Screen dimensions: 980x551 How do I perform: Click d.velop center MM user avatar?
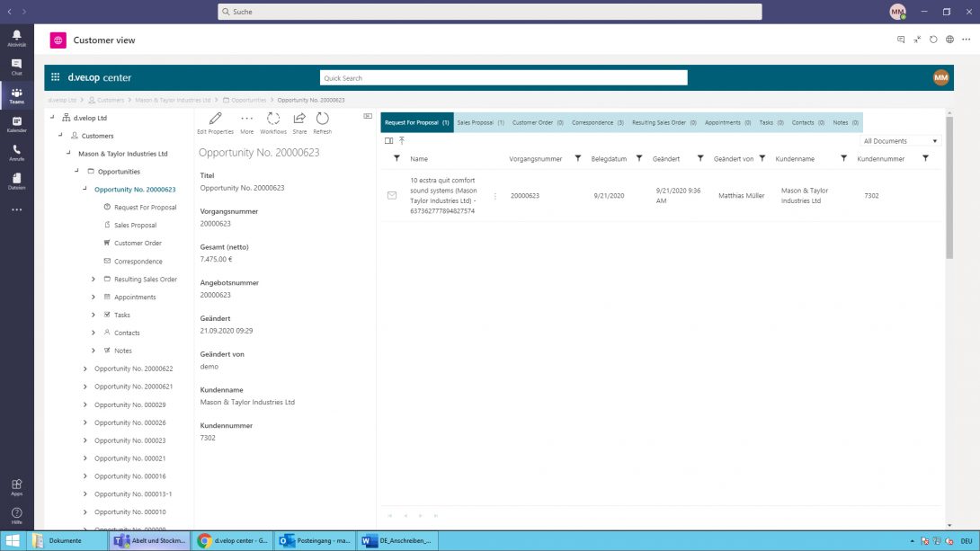(x=940, y=77)
